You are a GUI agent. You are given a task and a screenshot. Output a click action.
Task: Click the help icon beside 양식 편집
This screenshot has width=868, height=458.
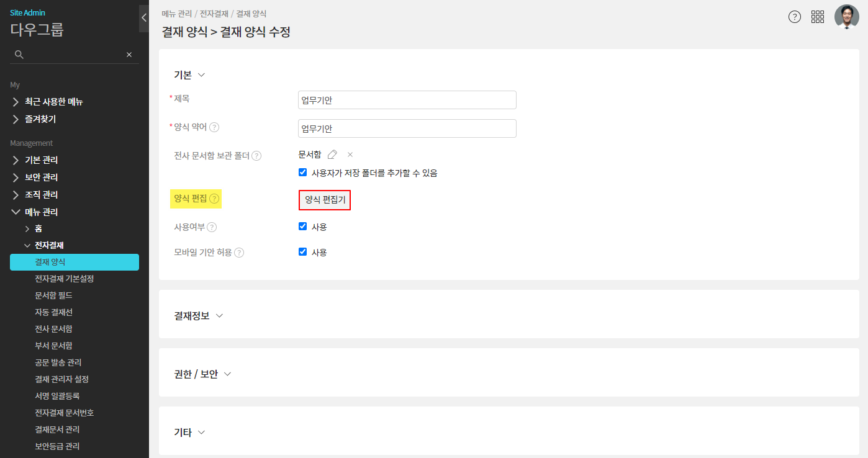point(214,199)
